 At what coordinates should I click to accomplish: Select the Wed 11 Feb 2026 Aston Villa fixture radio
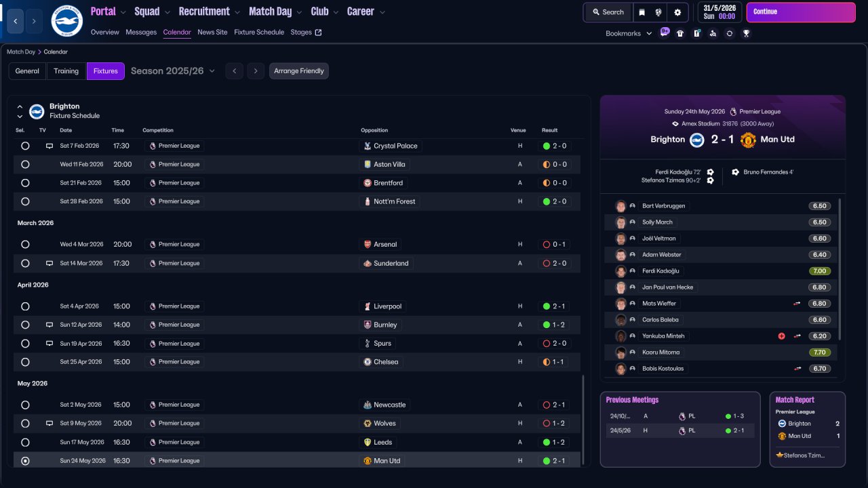(x=25, y=164)
